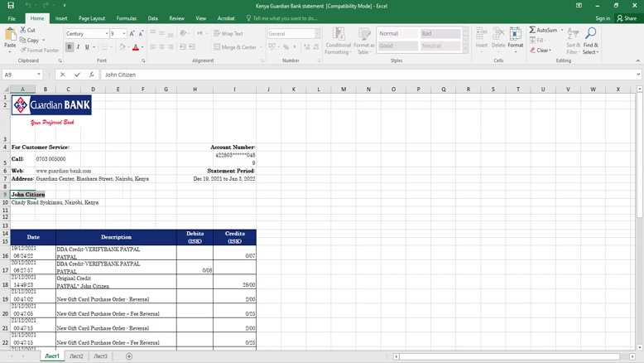Click the Tell me what you want field
Screen dimensions: 644x363
coord(285,18)
